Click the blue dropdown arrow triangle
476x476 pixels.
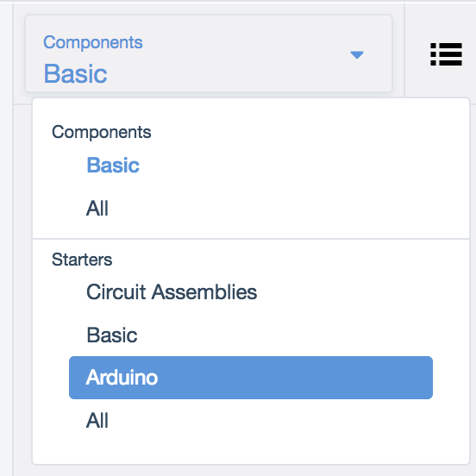coord(357,55)
